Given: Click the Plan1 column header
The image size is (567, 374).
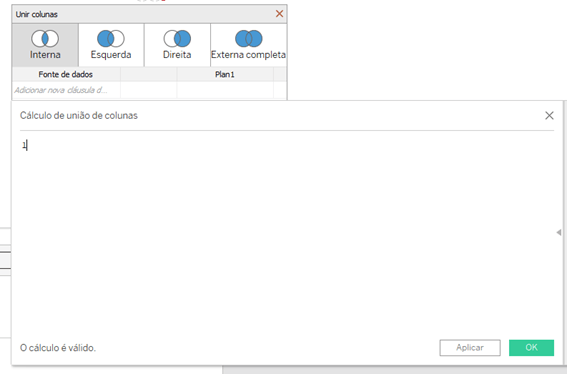Looking at the screenshot, I should click(225, 75).
